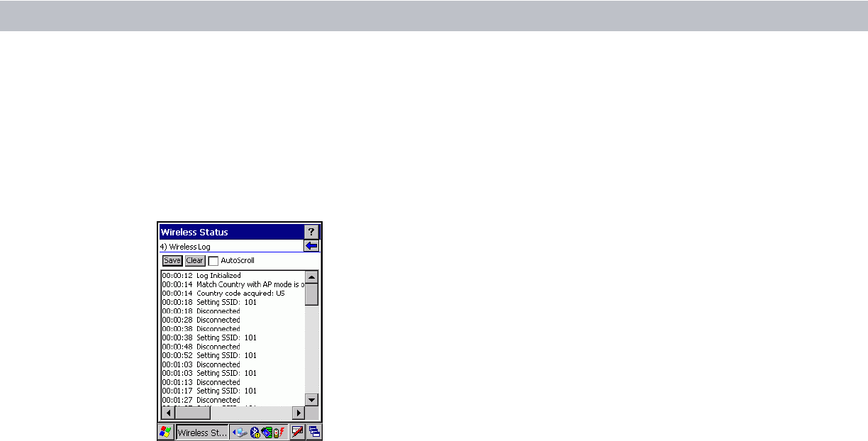Select the '4) Wireless Log' heading
The height and width of the screenshot is (441, 868).
click(x=186, y=247)
